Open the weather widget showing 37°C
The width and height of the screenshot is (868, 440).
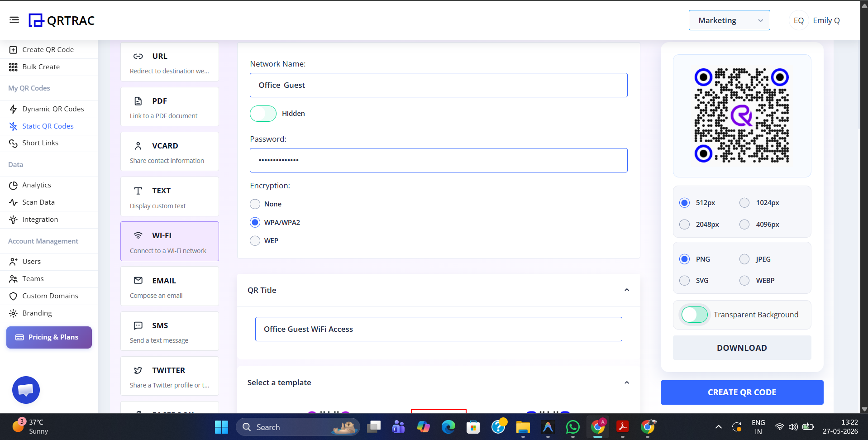tap(30, 426)
